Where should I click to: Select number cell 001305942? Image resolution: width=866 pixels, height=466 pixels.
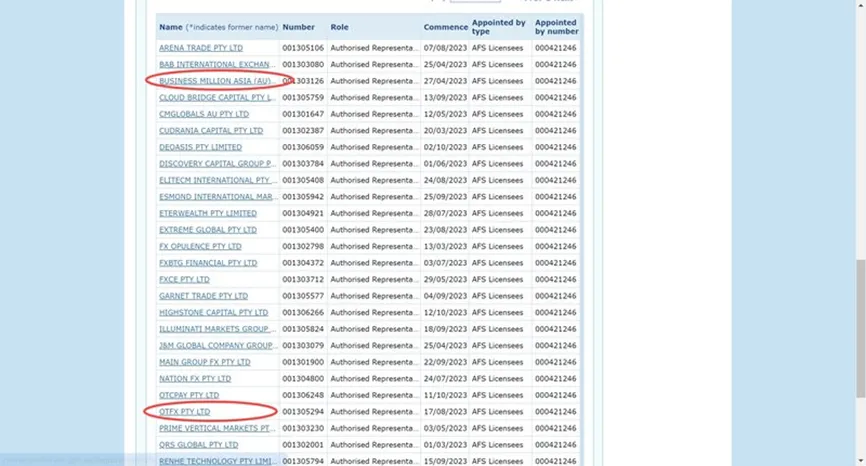click(303, 197)
